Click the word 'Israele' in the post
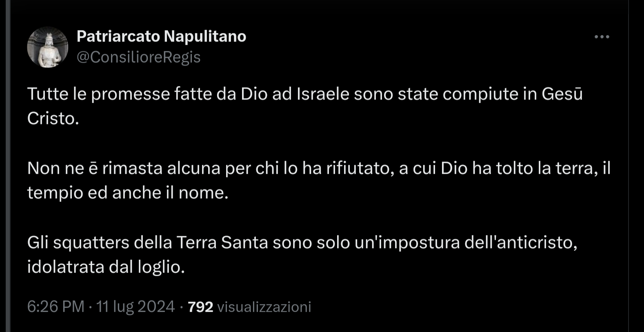The width and height of the screenshot is (644, 332). click(323, 94)
